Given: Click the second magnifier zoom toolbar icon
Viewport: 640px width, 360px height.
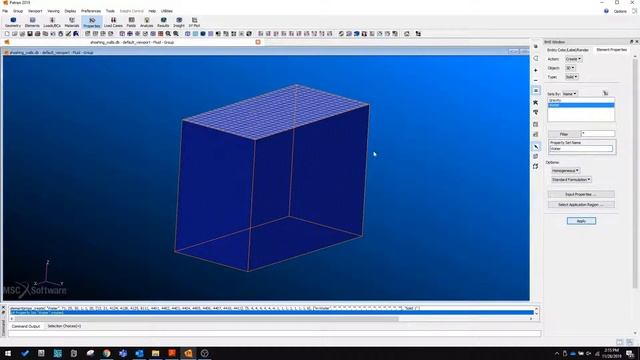Looking at the screenshot, I should pyautogui.click(x=176, y=34).
